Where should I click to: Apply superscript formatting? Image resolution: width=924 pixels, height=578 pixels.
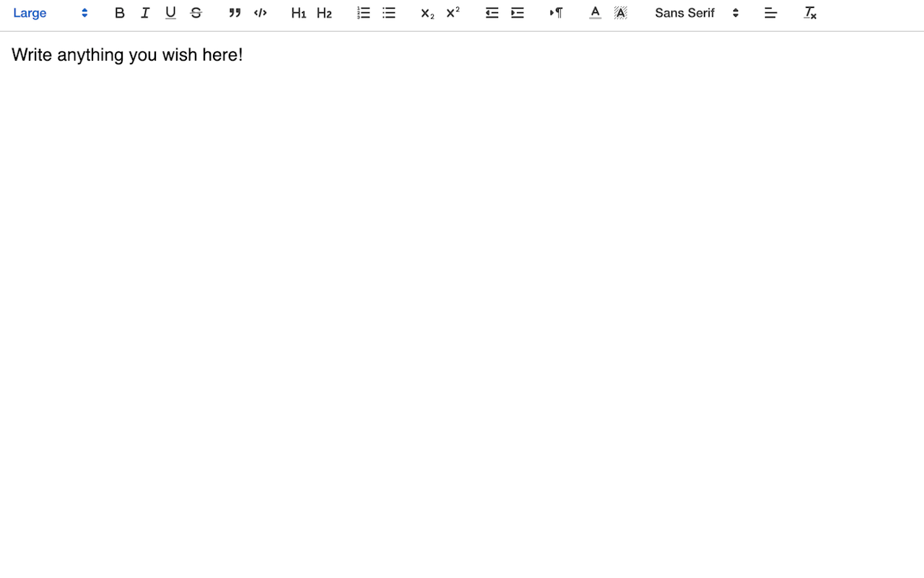pyautogui.click(x=453, y=13)
